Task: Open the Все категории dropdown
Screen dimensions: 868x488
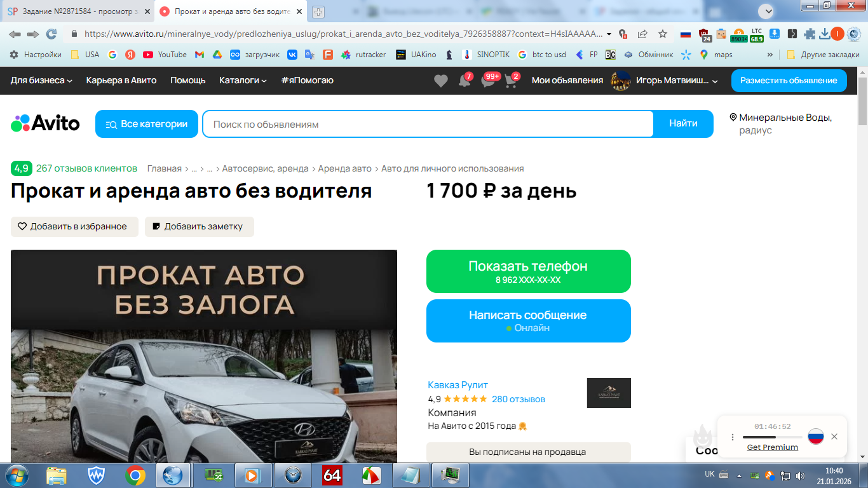Action: pos(147,124)
